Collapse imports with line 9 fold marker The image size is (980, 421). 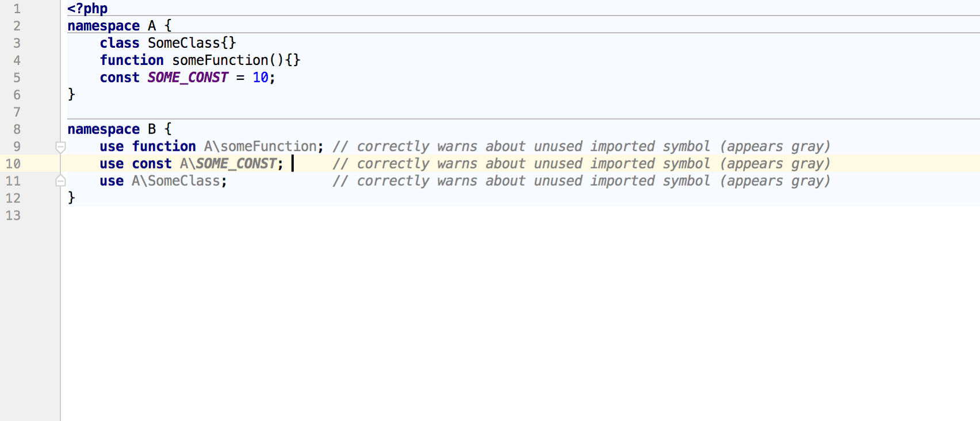(x=60, y=147)
